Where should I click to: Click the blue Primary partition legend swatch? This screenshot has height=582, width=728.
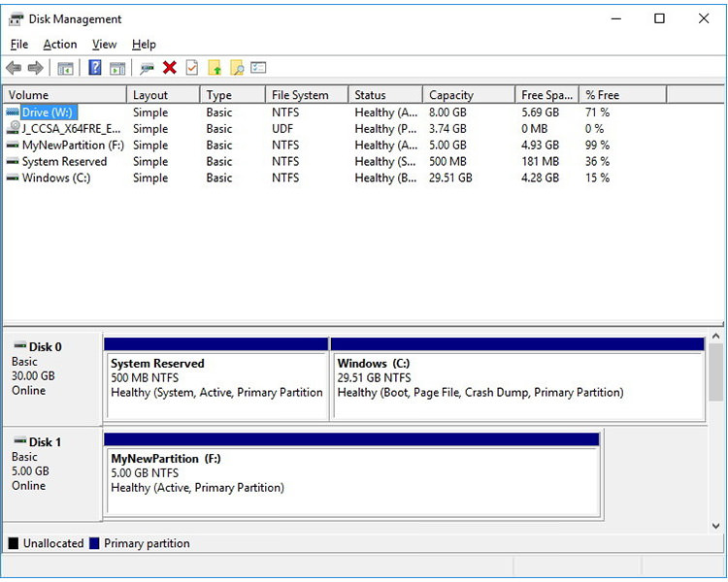tap(94, 544)
